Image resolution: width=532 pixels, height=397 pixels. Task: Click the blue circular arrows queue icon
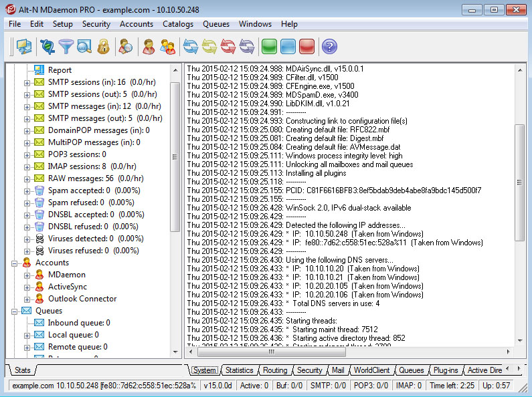191,47
